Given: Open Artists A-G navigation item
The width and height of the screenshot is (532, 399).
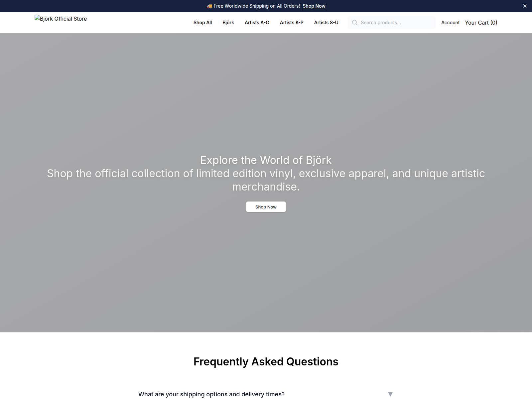Looking at the screenshot, I should [257, 23].
